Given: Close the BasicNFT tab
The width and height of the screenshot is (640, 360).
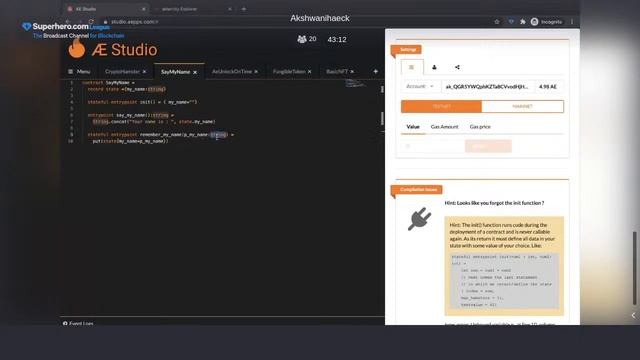Looking at the screenshot, I should [352, 72].
